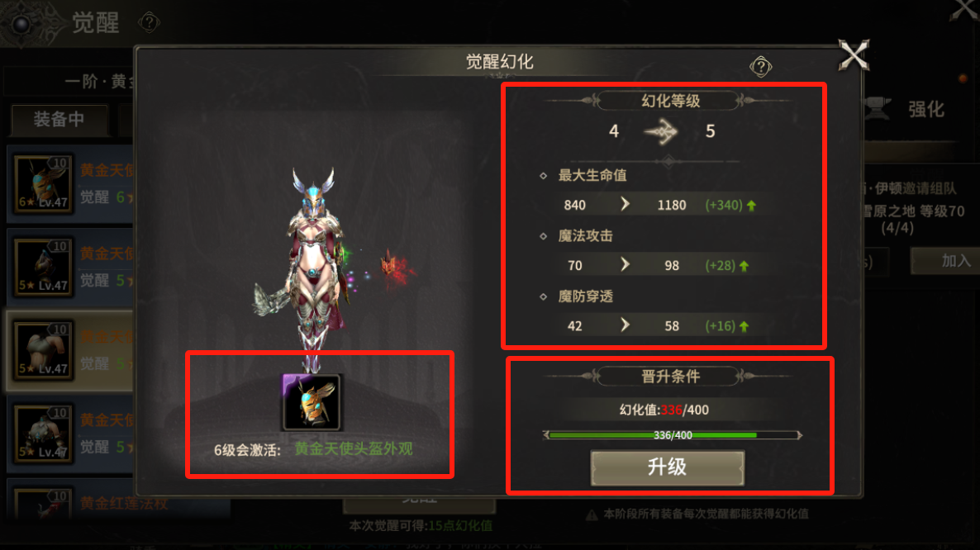Open the help icon in 觉醒幻化 dialog
Screen dimensions: 980x550
[x=761, y=66]
